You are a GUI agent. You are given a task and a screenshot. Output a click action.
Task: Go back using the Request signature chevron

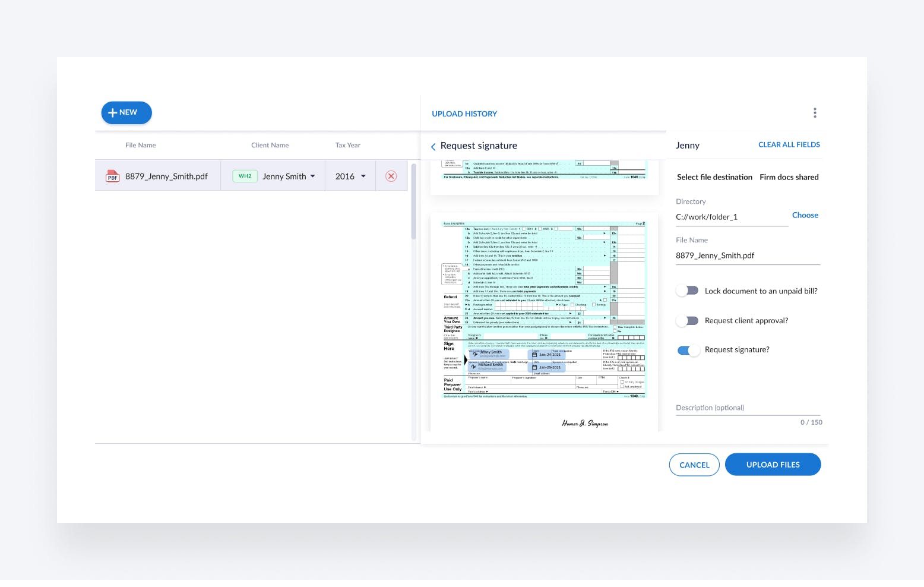[x=433, y=147]
